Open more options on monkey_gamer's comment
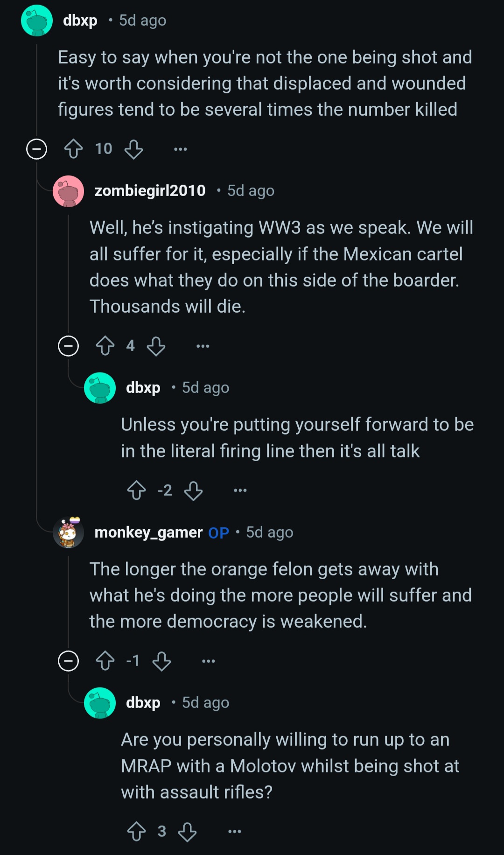 208,661
